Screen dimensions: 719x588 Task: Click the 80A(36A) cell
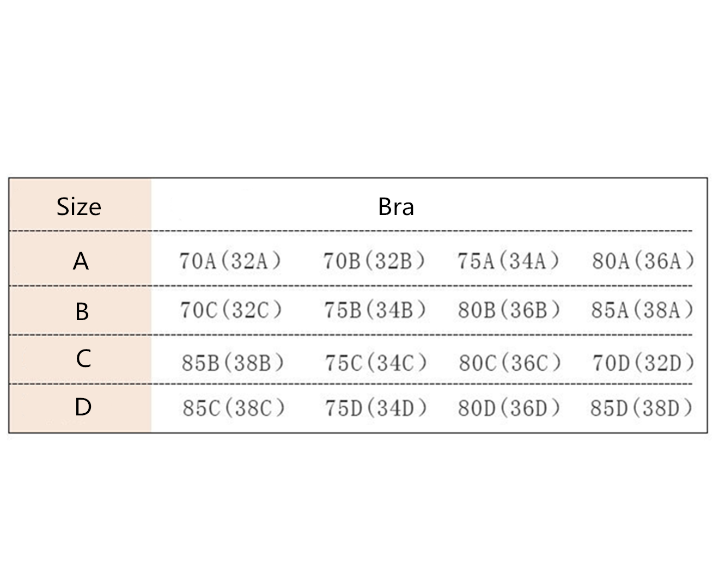click(643, 261)
